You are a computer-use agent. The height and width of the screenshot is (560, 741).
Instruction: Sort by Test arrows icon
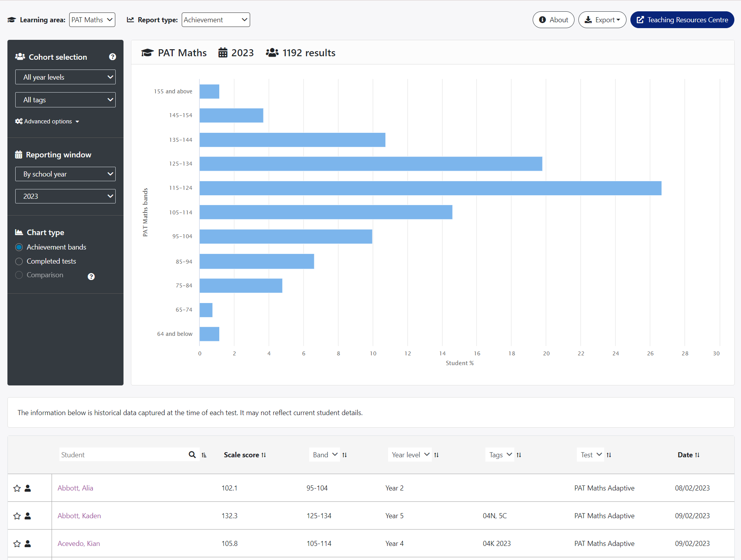(x=609, y=455)
